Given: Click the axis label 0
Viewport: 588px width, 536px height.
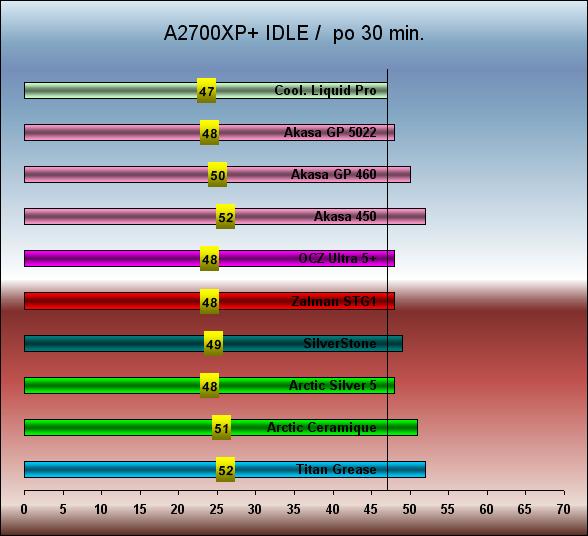Looking at the screenshot, I should 24,509.
